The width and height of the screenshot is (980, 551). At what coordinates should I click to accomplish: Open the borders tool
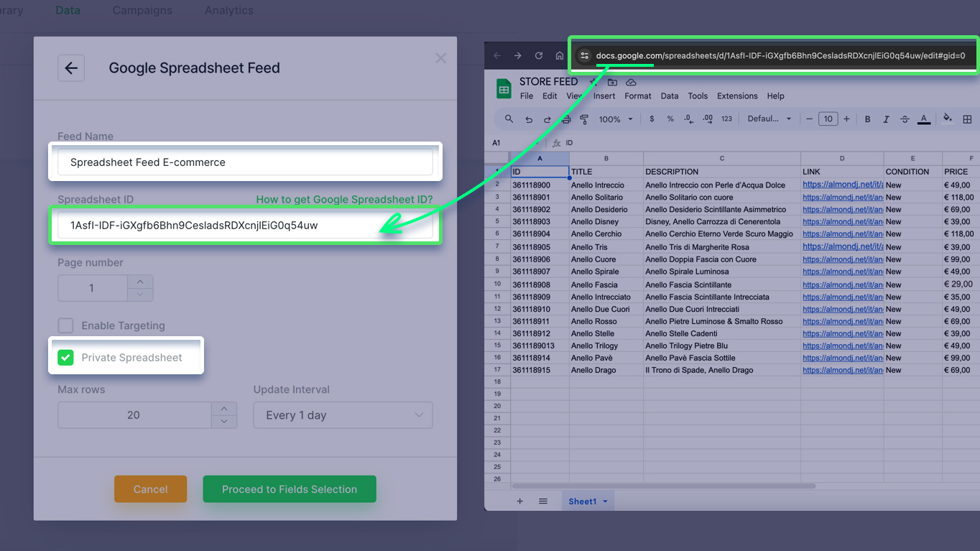click(x=967, y=119)
